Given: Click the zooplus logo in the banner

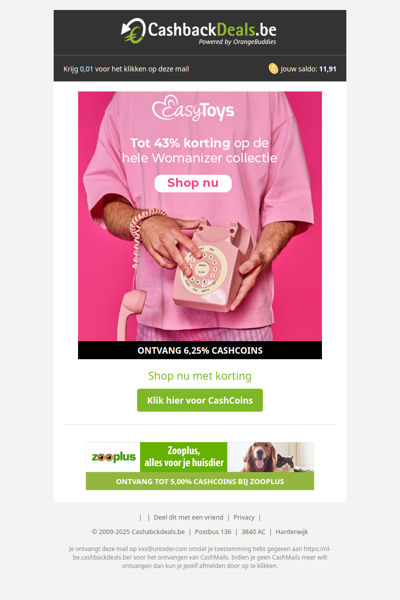Looking at the screenshot, I should coord(114,457).
